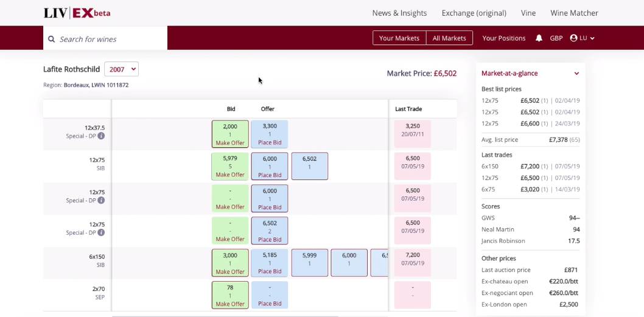Click Make Offer in 12x75 Special - DP row offering 6,000
The height and width of the screenshot is (317, 644).
230,207
